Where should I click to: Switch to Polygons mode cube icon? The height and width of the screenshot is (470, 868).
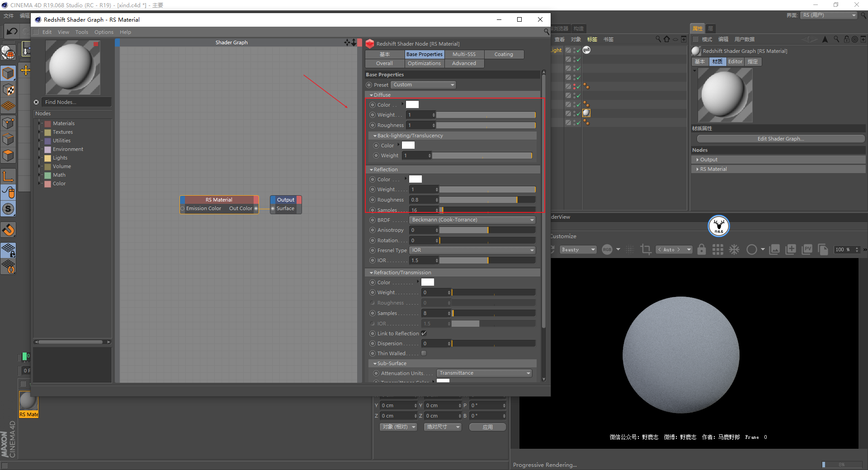click(x=8, y=156)
